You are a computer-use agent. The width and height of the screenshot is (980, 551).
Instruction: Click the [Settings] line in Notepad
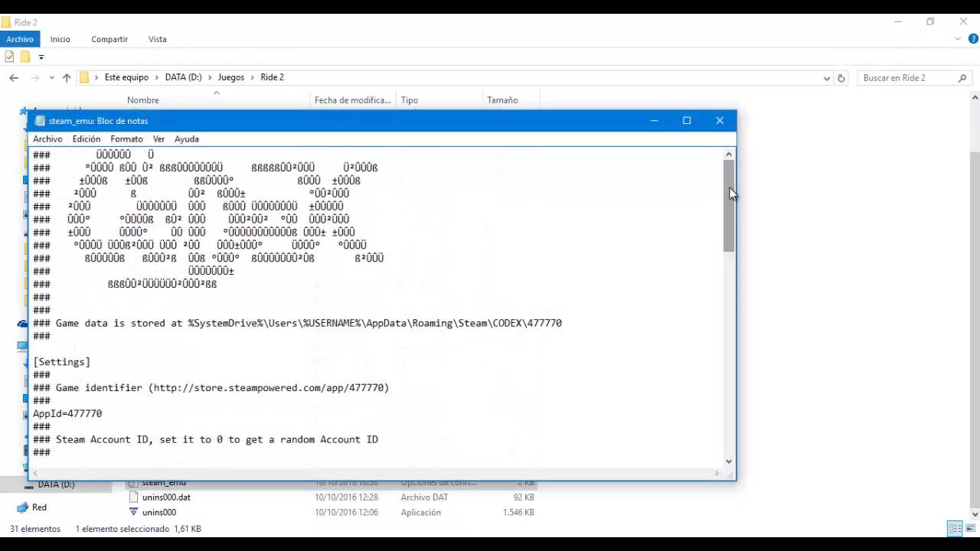(61, 361)
